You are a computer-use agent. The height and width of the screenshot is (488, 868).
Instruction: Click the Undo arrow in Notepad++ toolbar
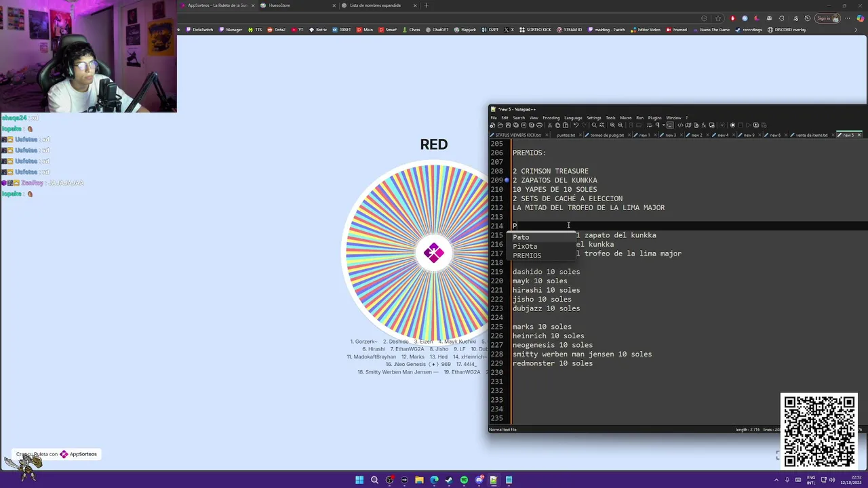(x=576, y=125)
